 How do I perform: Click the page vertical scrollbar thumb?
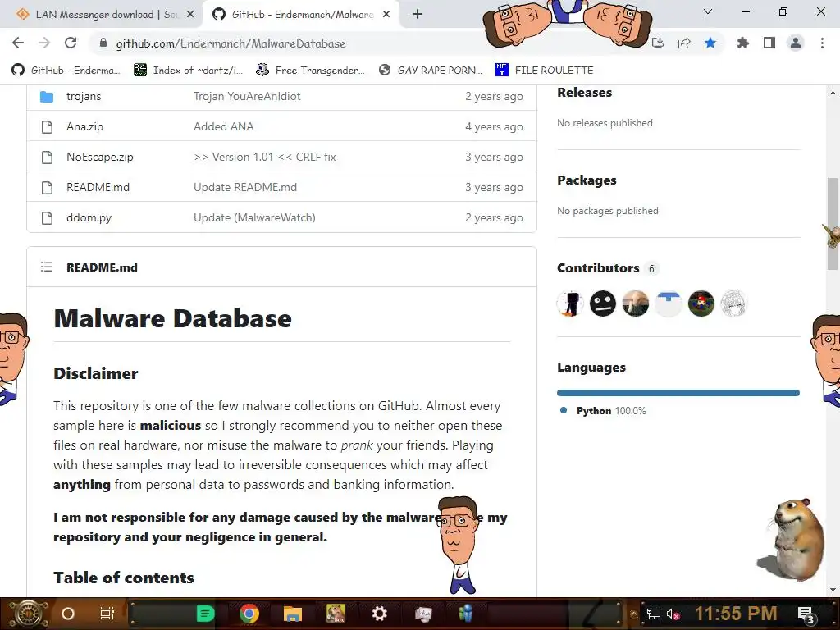[x=833, y=224]
